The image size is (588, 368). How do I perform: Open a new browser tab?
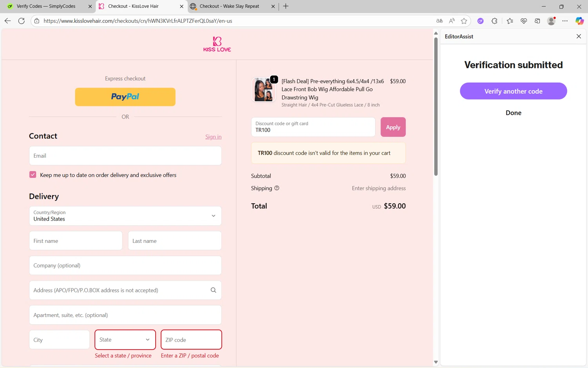pos(286,6)
